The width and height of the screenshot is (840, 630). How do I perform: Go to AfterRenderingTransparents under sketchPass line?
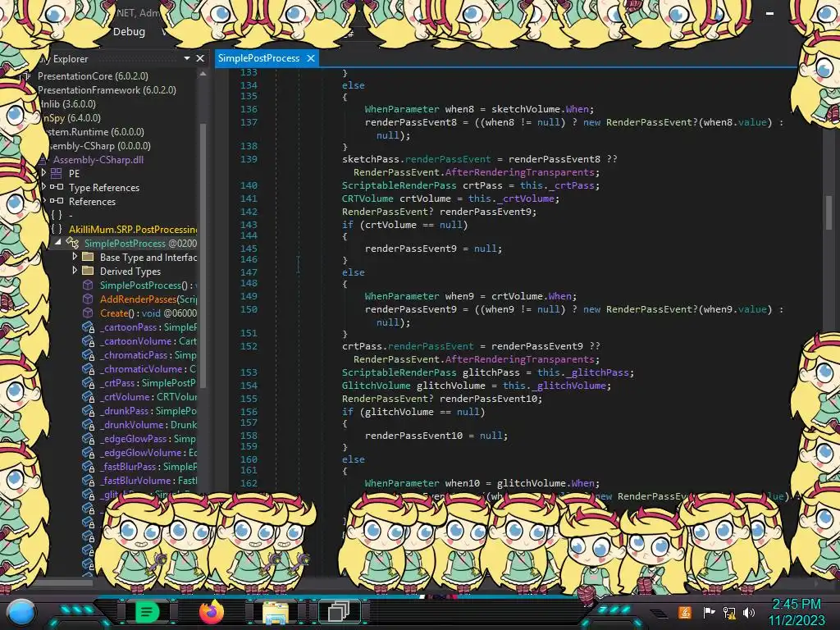[x=519, y=172]
